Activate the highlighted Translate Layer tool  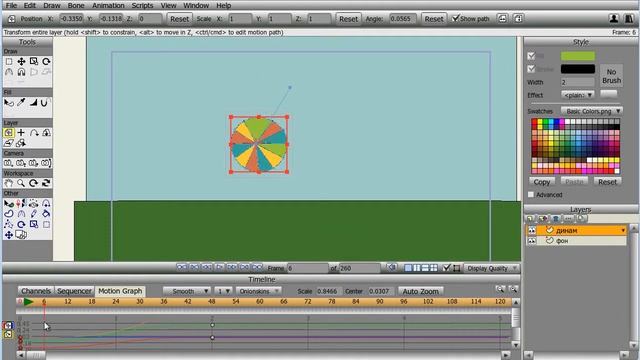pyautogui.click(x=9, y=133)
